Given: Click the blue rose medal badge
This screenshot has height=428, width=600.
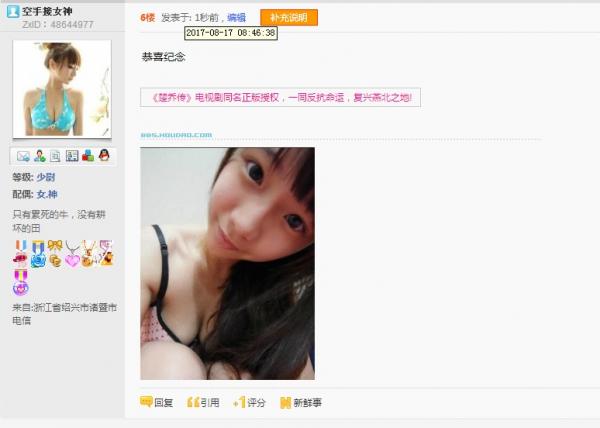Looking at the screenshot, I should [x=38, y=254].
